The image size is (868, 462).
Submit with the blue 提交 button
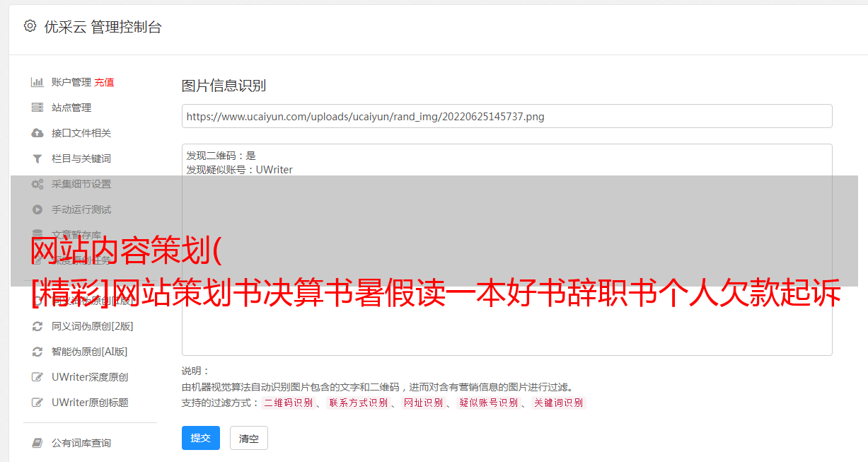pos(201,438)
